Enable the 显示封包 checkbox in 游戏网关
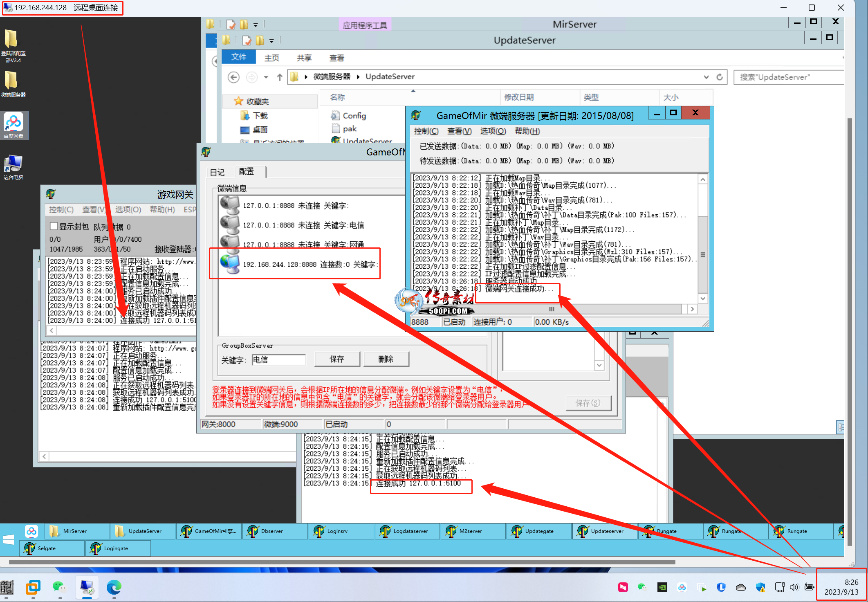868x602 pixels. [53, 226]
